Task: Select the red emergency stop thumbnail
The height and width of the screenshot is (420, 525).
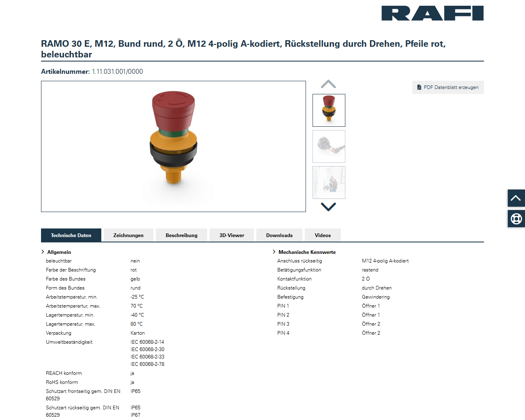Action: tap(329, 110)
